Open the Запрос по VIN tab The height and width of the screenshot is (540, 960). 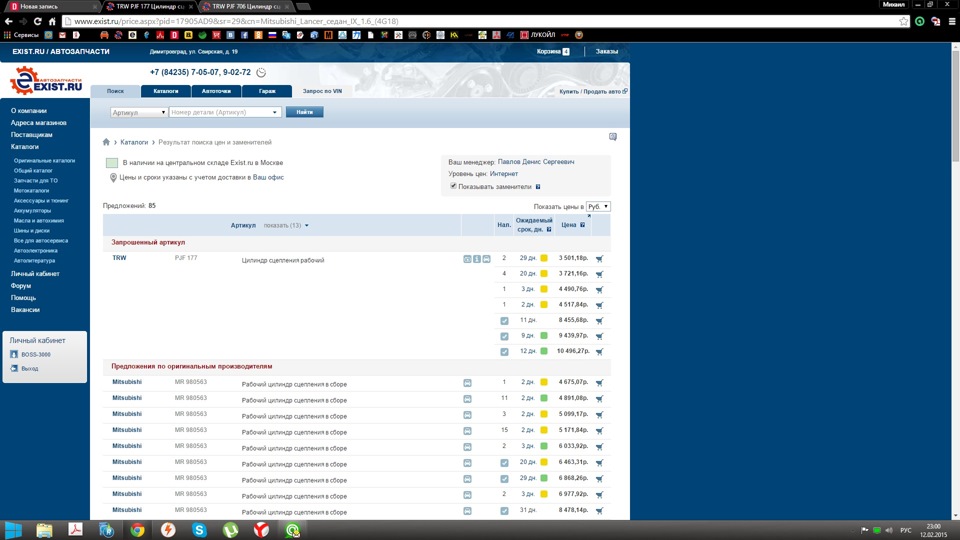pyautogui.click(x=322, y=91)
